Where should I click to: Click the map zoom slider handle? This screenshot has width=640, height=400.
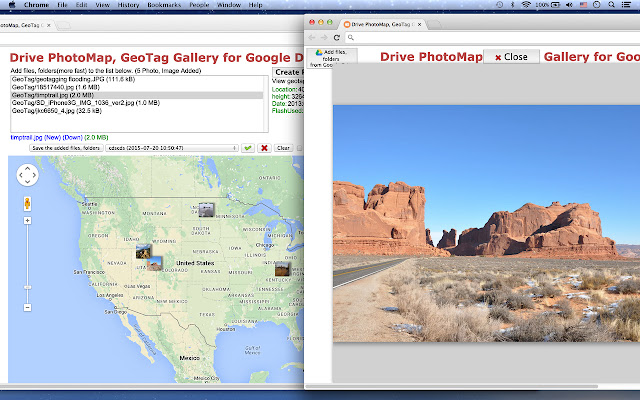click(27, 287)
